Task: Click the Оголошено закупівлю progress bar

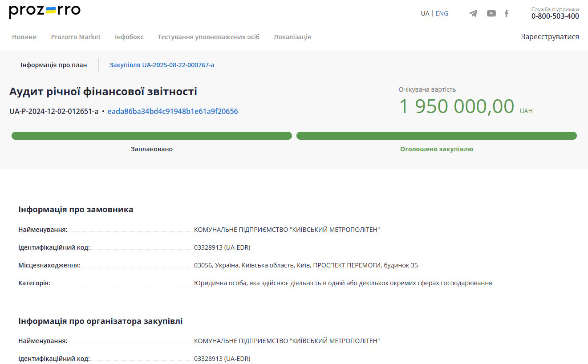Action: click(x=436, y=136)
